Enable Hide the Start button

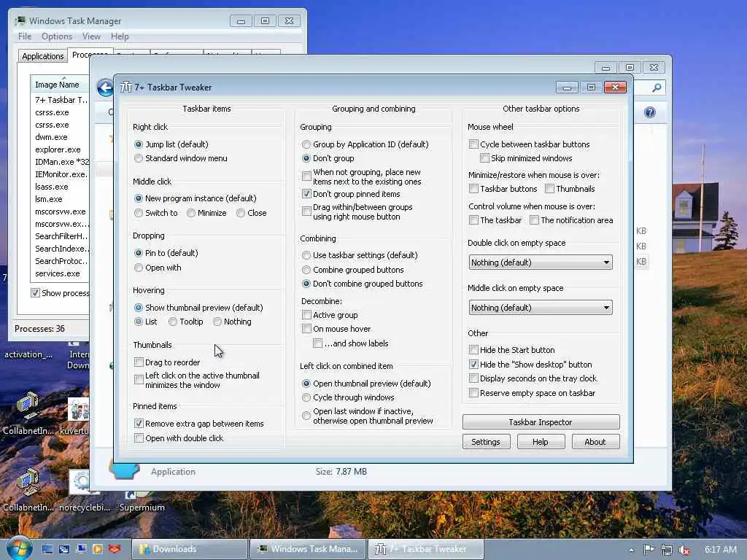[473, 350]
